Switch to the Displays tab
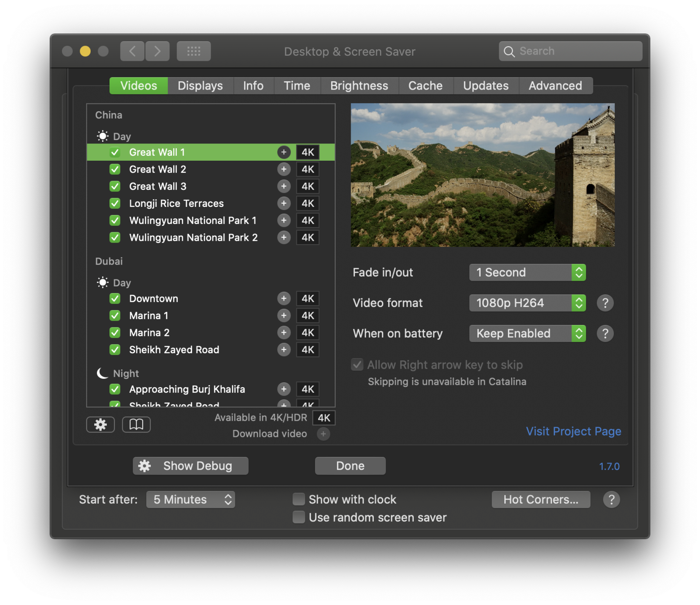 click(200, 86)
